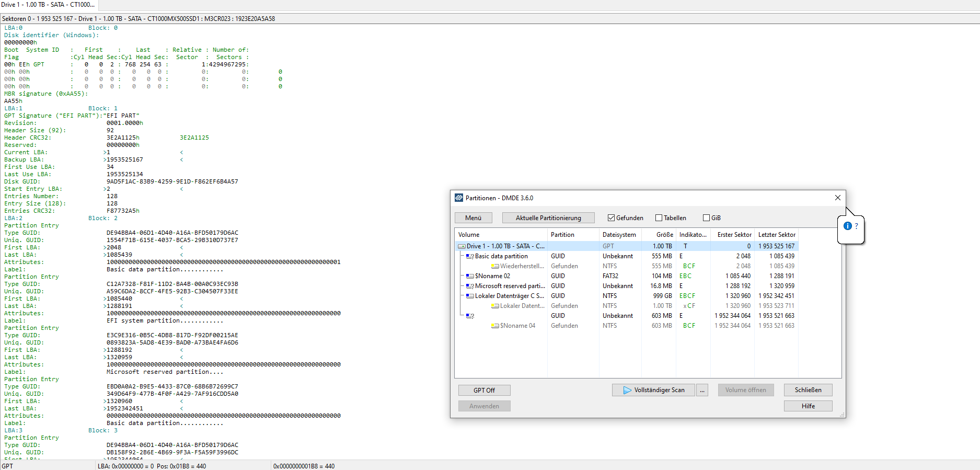Select the found Wiederherstell... NTFS volume
The width and height of the screenshot is (980, 470).
(x=627, y=266)
